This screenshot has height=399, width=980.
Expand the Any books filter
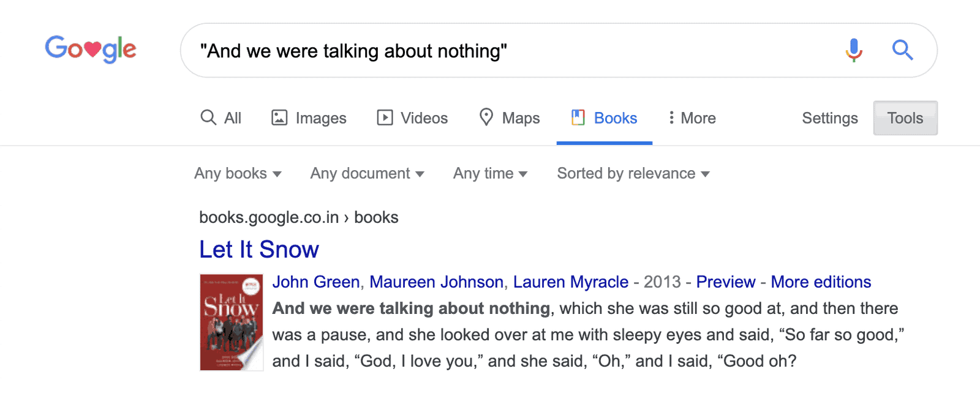tap(238, 174)
